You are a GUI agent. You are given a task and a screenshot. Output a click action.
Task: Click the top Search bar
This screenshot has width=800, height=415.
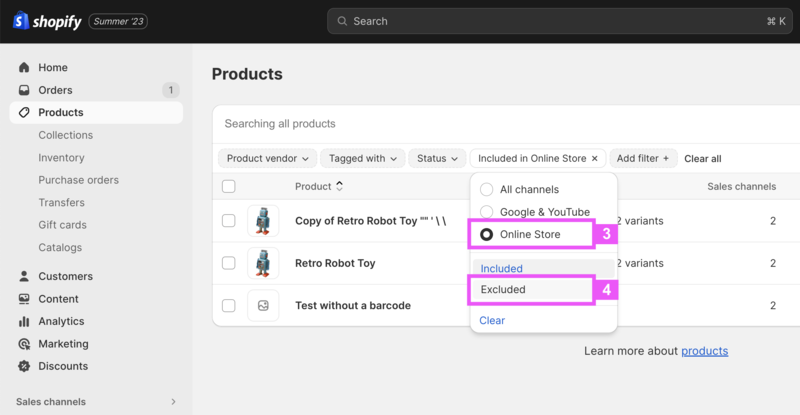[x=560, y=21]
